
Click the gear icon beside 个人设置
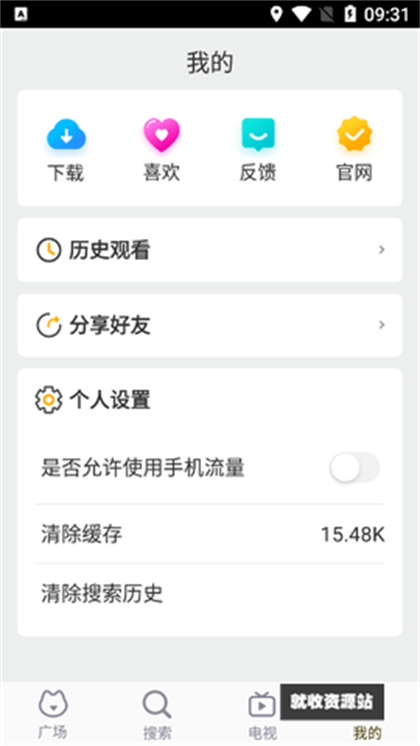(x=49, y=400)
